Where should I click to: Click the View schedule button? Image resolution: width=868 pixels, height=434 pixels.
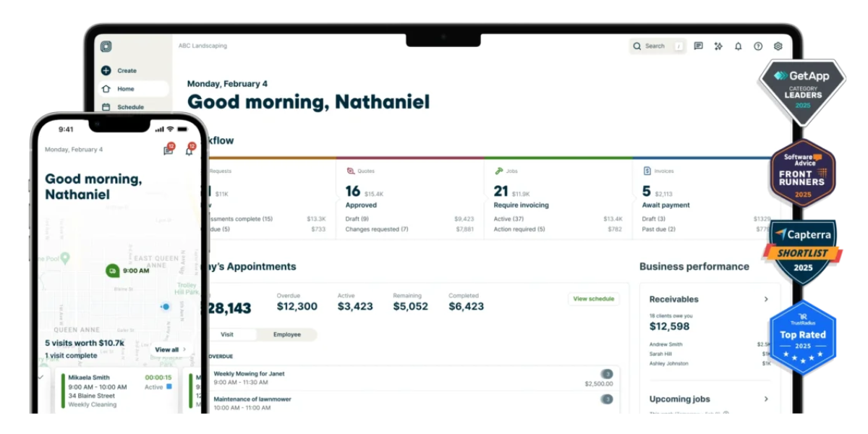[594, 299]
